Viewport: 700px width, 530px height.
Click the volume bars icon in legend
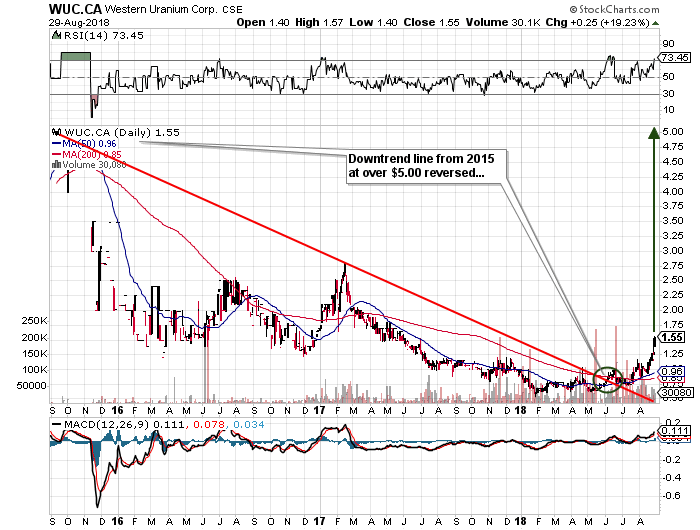55,165
